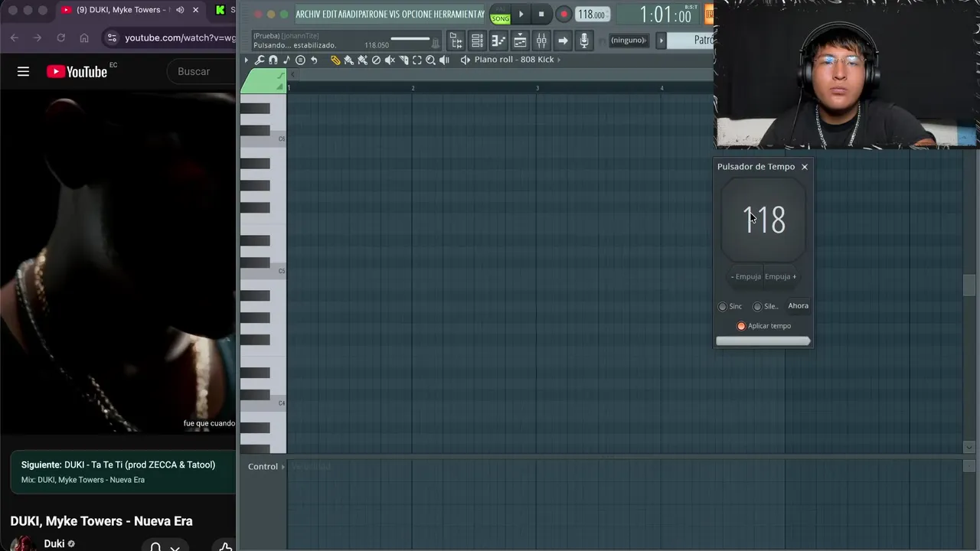The image size is (980, 551).
Task: Open the Mixer faders icon
Action: click(x=541, y=40)
